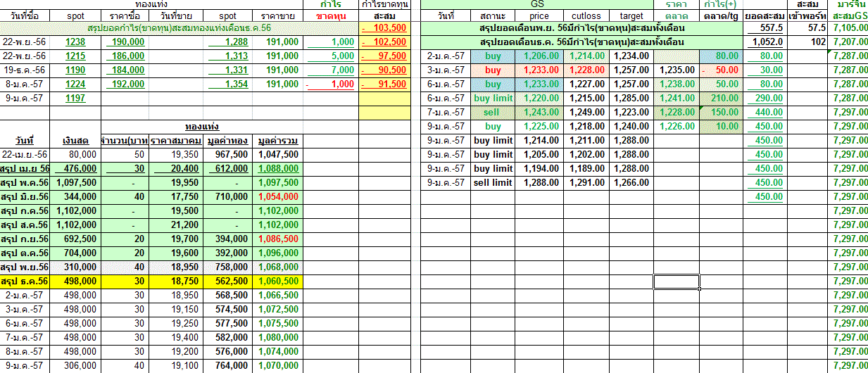Select the sell spot value '1,288'

coord(227,42)
